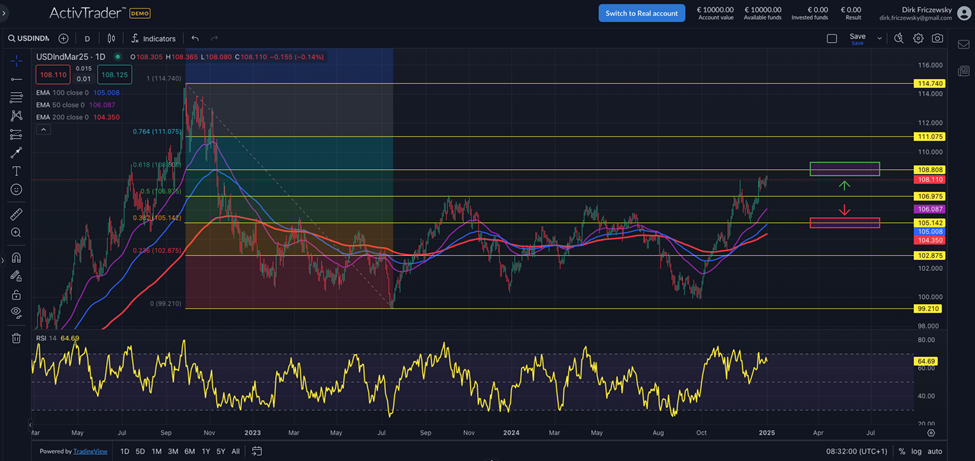Select the 6M time range tab
975x461 pixels.
189,451
